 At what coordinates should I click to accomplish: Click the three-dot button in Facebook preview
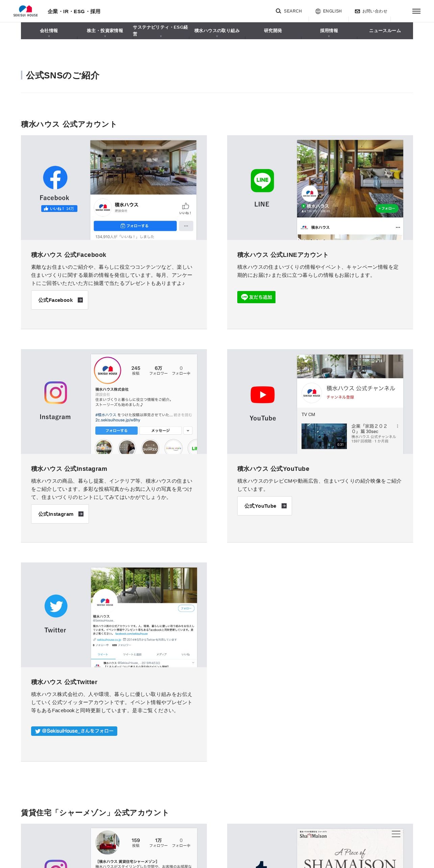(x=186, y=226)
